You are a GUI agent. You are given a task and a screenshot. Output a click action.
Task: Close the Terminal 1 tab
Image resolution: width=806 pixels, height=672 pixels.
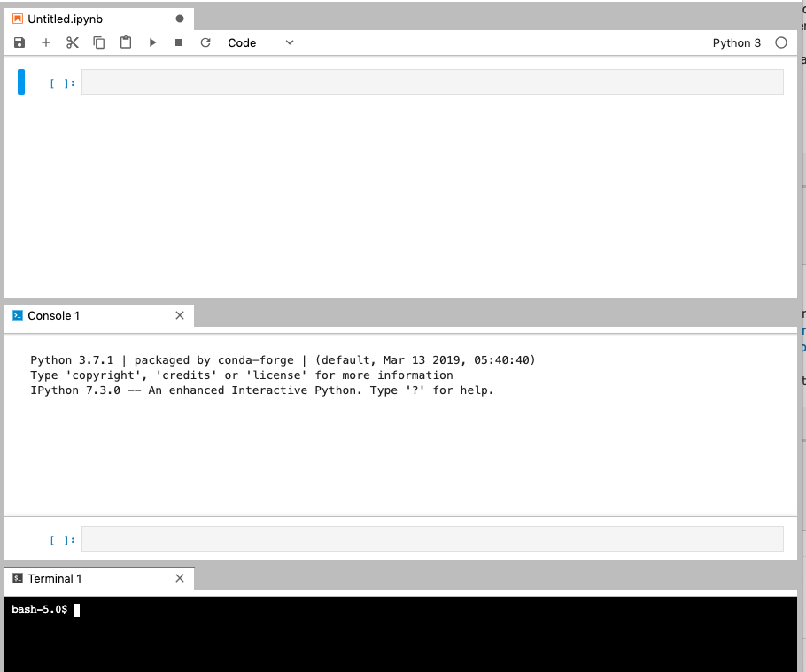tap(180, 578)
